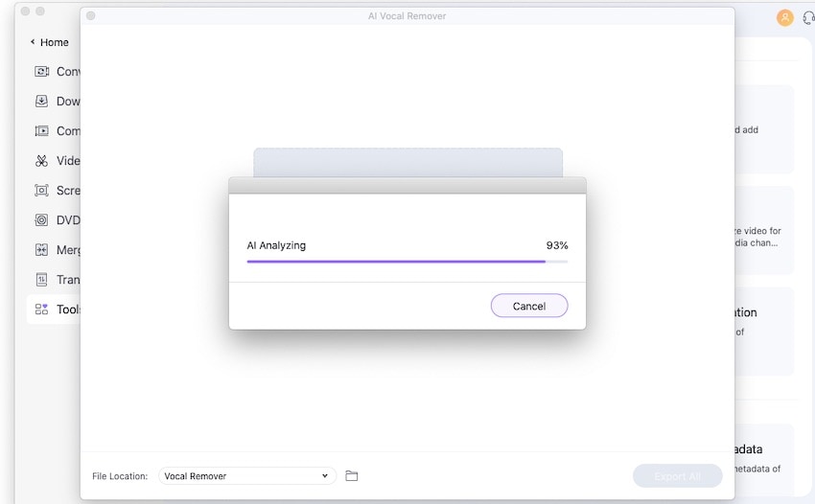Click the Export All button

click(x=677, y=476)
